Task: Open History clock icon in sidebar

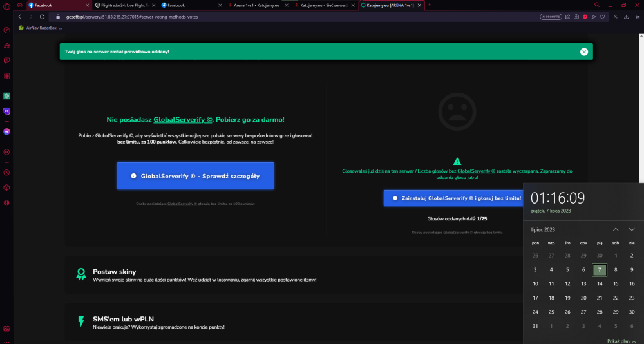Action: pyautogui.click(x=6, y=173)
